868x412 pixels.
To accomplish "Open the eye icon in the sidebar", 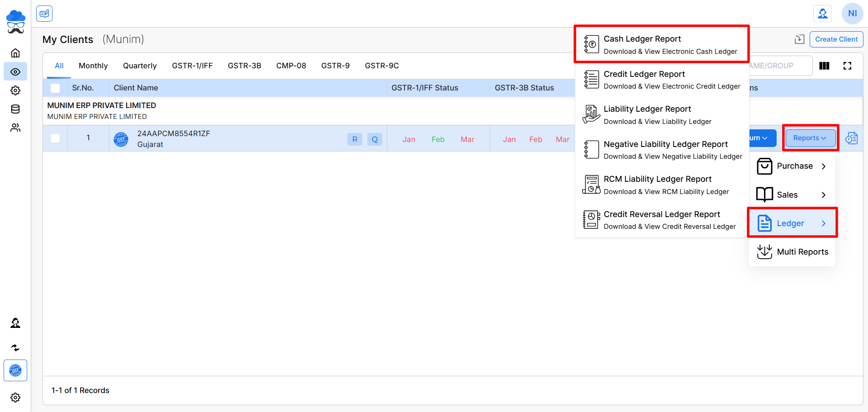I will click(15, 72).
